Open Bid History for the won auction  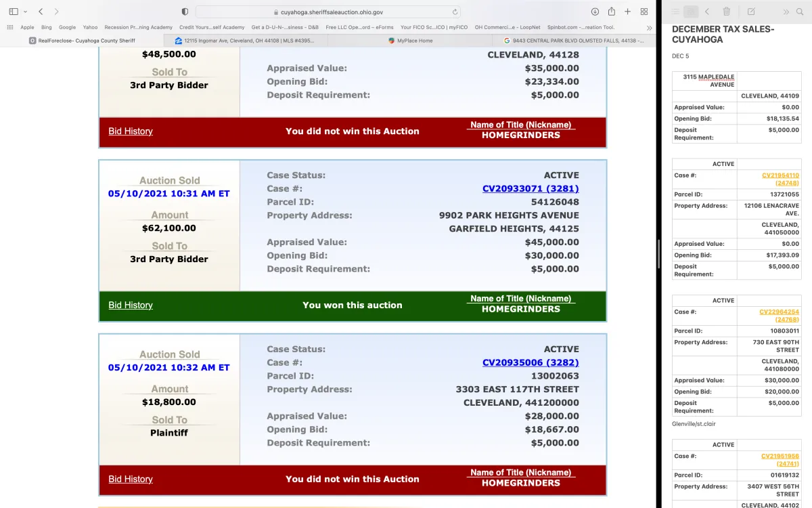click(x=131, y=305)
